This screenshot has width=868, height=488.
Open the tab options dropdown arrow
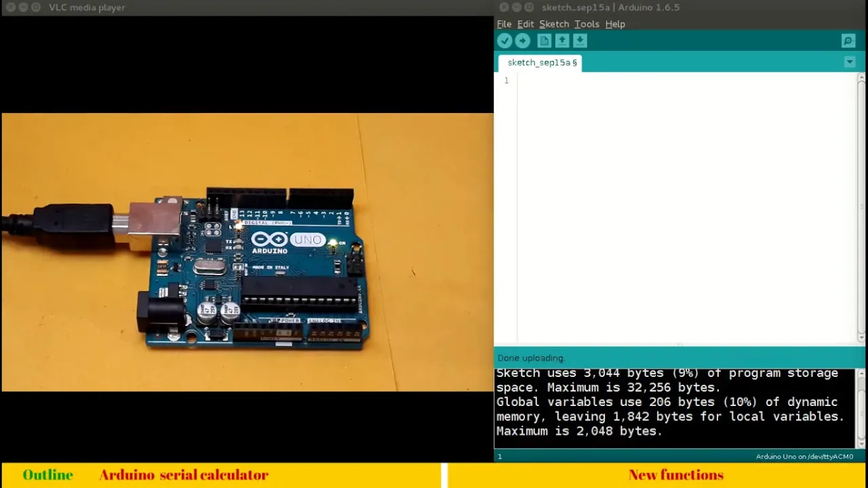pyautogui.click(x=850, y=62)
